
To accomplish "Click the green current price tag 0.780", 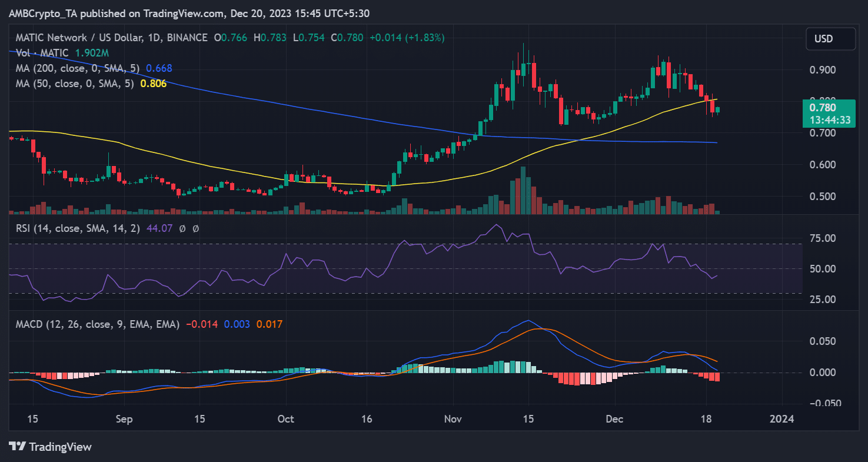I will tap(822, 108).
